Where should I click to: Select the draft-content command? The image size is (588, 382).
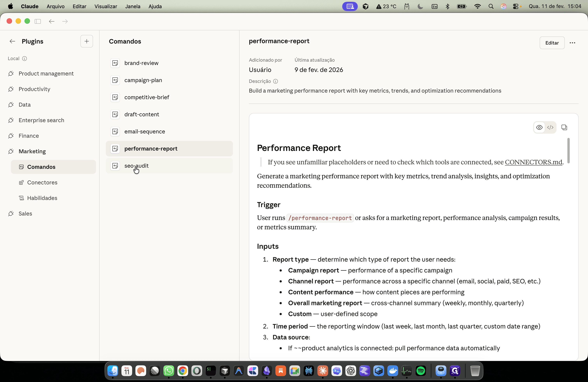169,114
